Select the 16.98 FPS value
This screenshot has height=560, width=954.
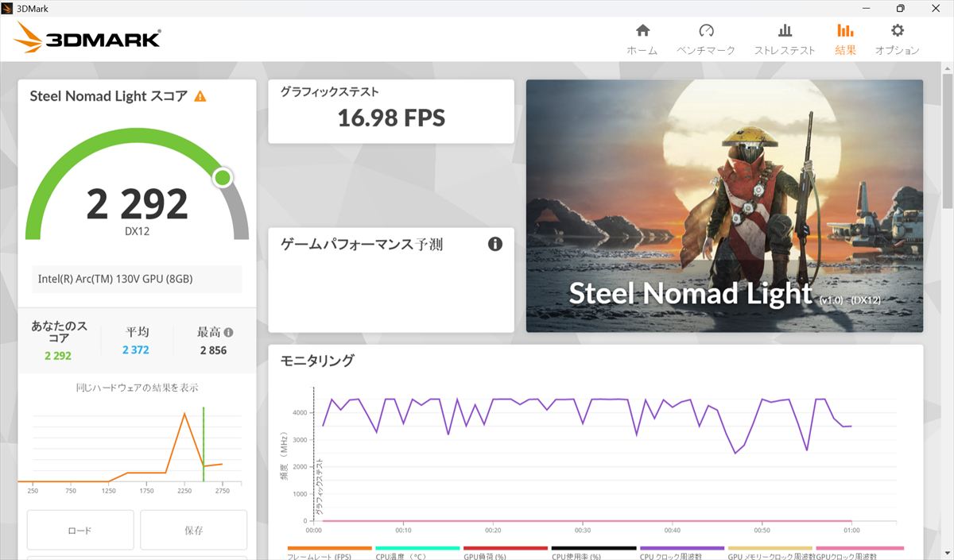pyautogui.click(x=391, y=118)
